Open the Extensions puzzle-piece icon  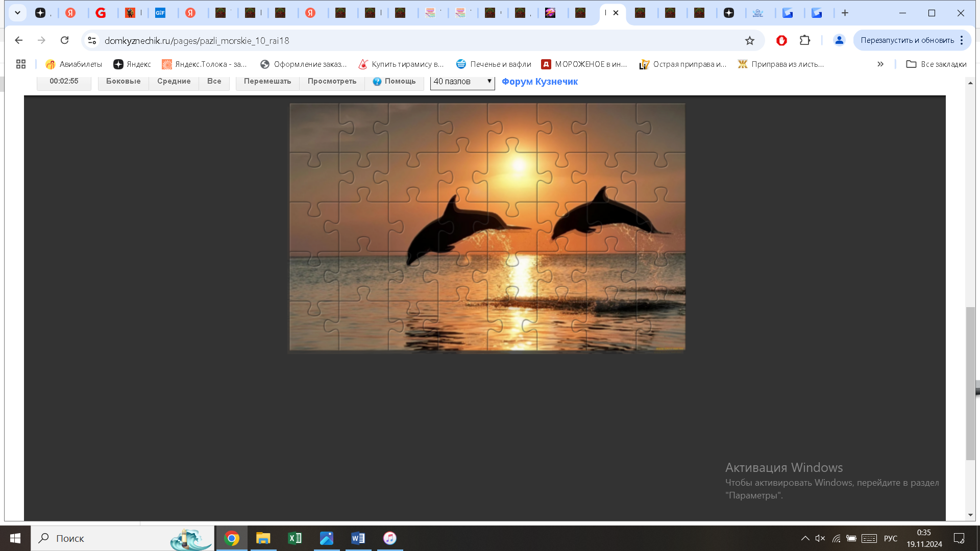point(805,40)
